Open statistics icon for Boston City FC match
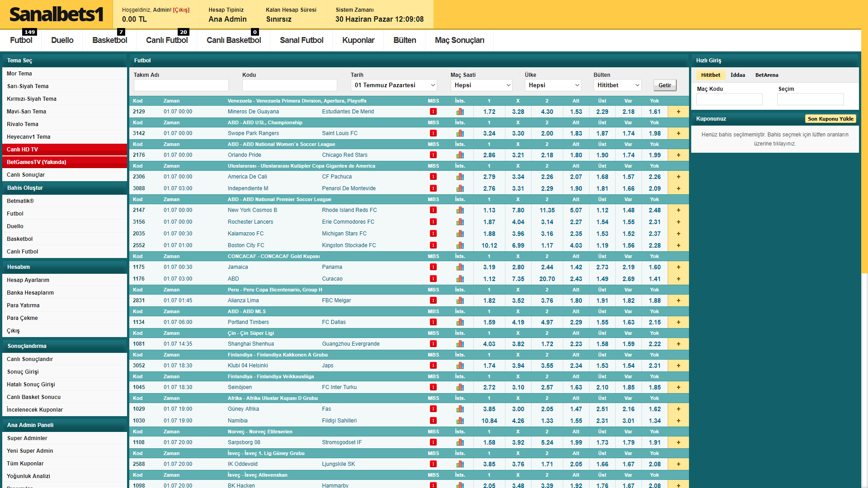This screenshot has height=488, width=868. (460, 245)
